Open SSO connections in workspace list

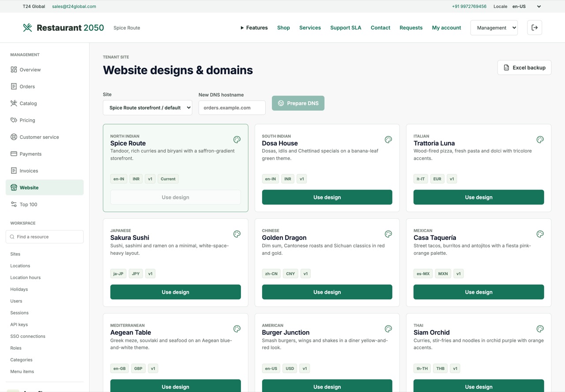click(28, 336)
